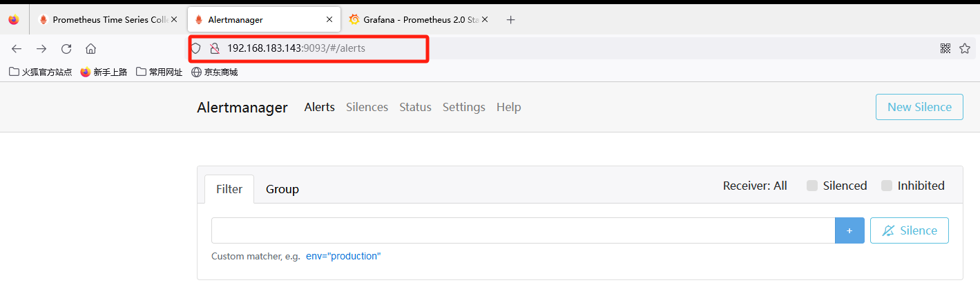Select the Alertmanager browser tab

[x=265, y=19]
